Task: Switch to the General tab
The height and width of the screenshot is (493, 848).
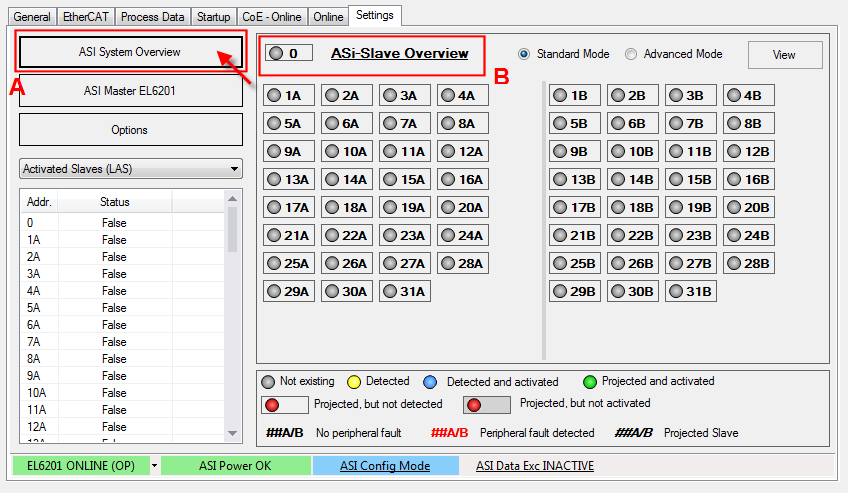Action: tap(32, 17)
